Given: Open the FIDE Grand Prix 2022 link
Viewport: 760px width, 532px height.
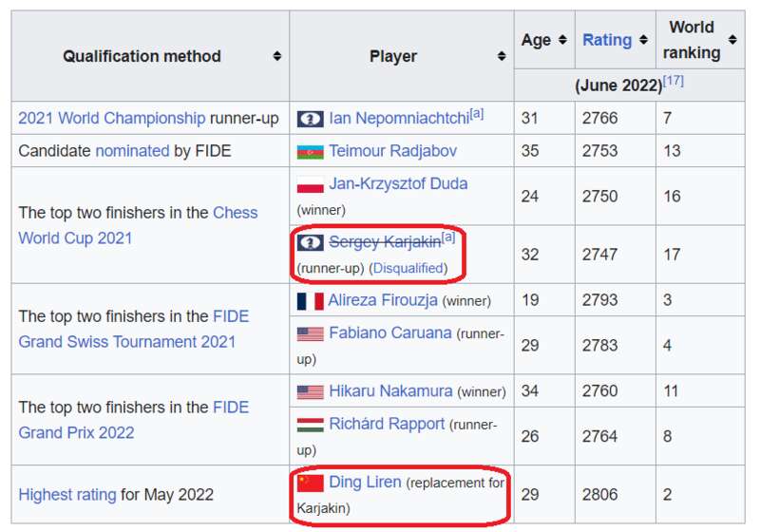Looking at the screenshot, I should coord(133,420).
